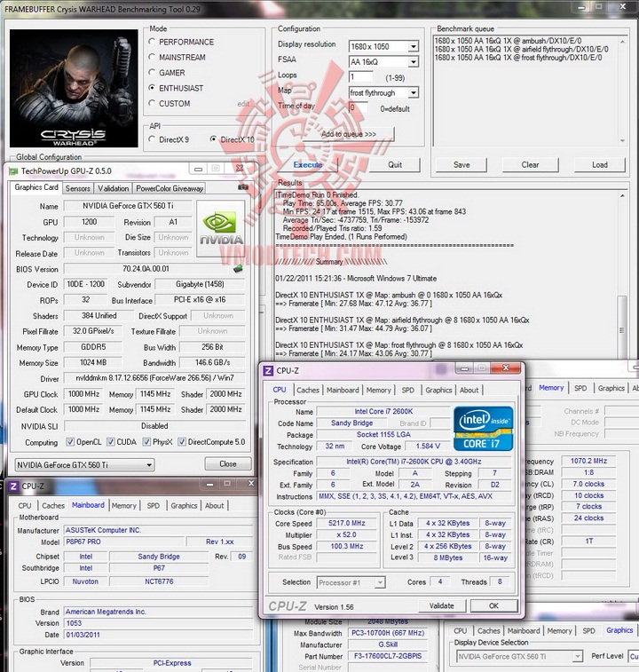The width and height of the screenshot is (639, 672).
Task: Click the Loops input field
Action: (x=361, y=77)
